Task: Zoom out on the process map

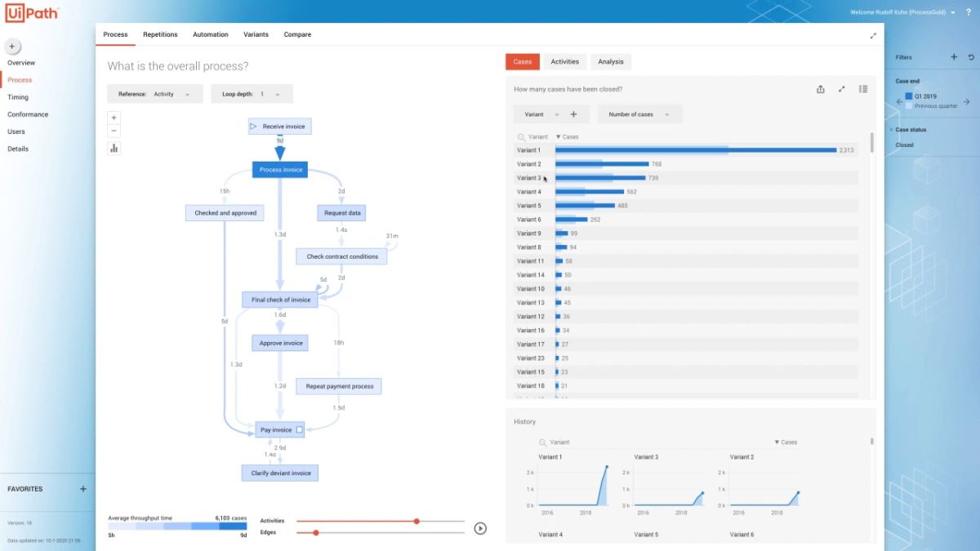Action: pyautogui.click(x=114, y=131)
